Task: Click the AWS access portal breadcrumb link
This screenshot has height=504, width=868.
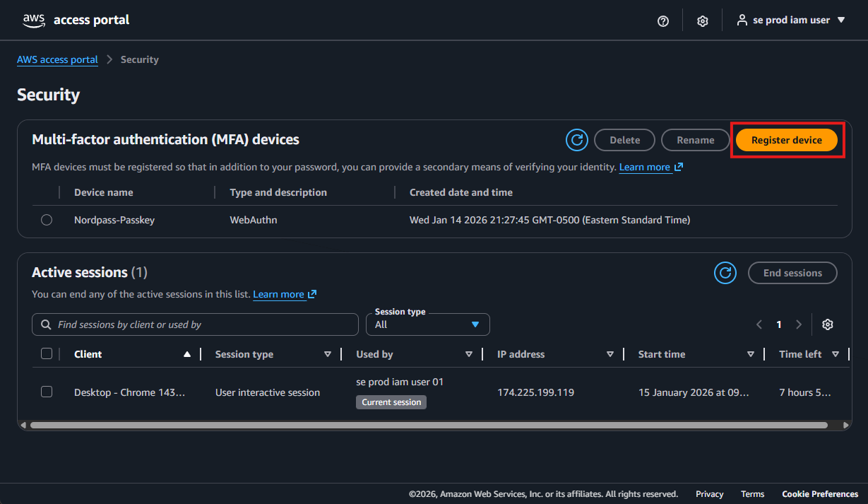Action: [x=57, y=59]
